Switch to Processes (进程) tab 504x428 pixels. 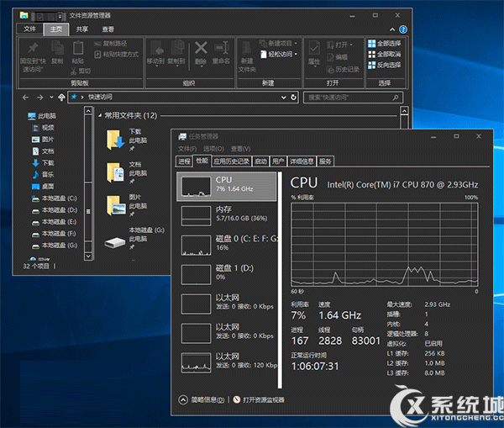coord(184,161)
